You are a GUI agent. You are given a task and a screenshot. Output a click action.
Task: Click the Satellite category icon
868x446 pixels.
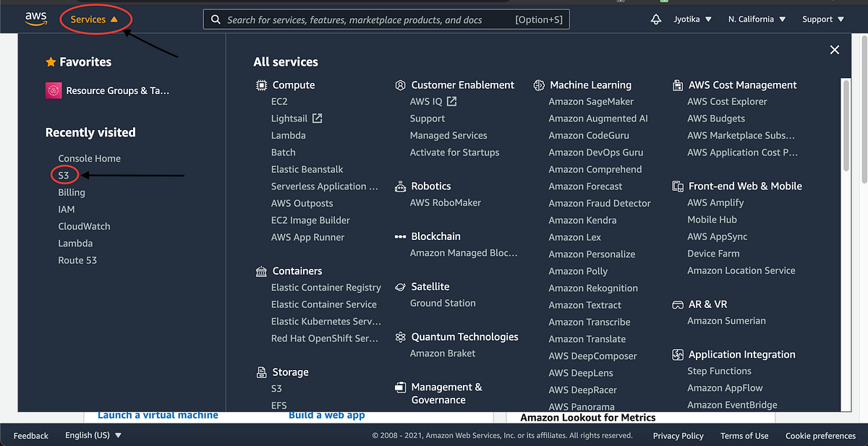click(x=401, y=286)
